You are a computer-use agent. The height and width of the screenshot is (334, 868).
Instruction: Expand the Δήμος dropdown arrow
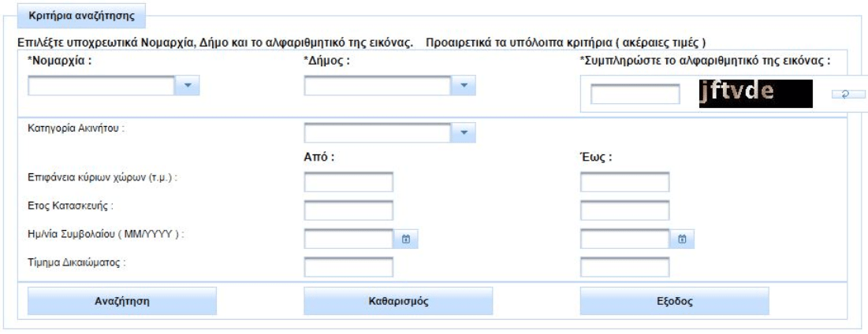click(464, 86)
